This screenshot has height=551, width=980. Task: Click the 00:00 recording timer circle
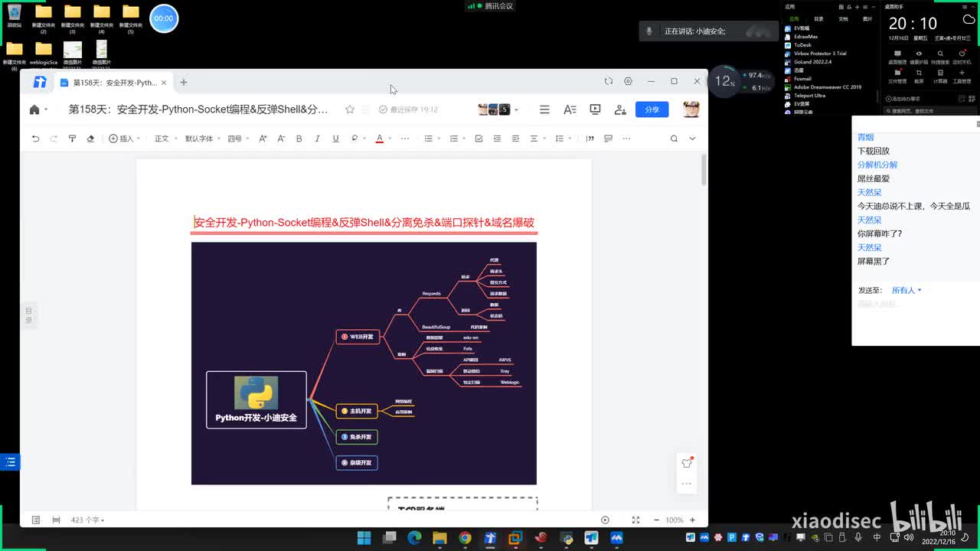point(164,18)
